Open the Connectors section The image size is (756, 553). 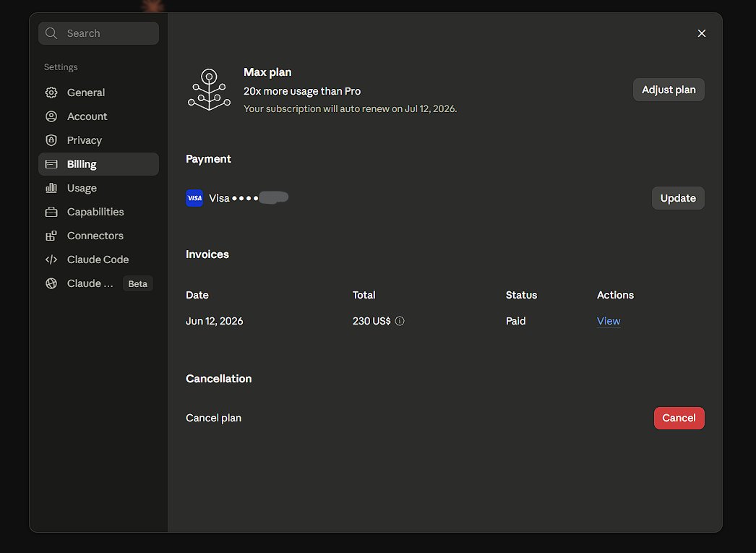(98, 236)
